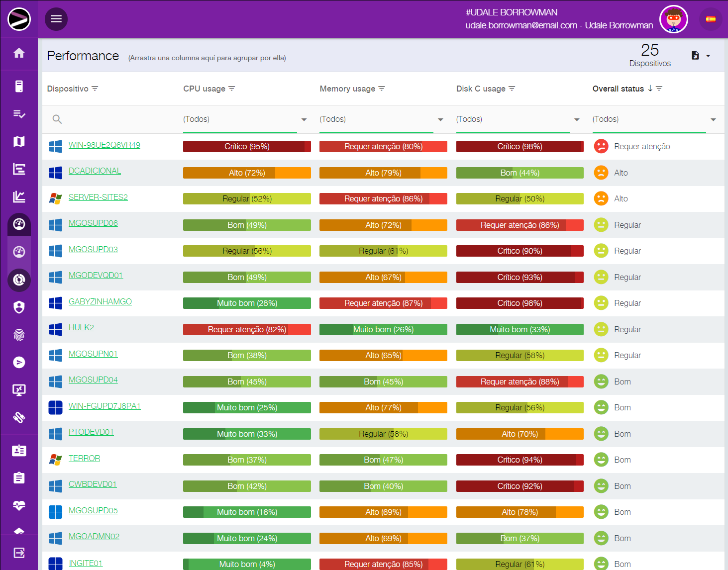Open the WIN-98UE2Q6VR49 device link
728x570 pixels.
pyautogui.click(x=104, y=145)
